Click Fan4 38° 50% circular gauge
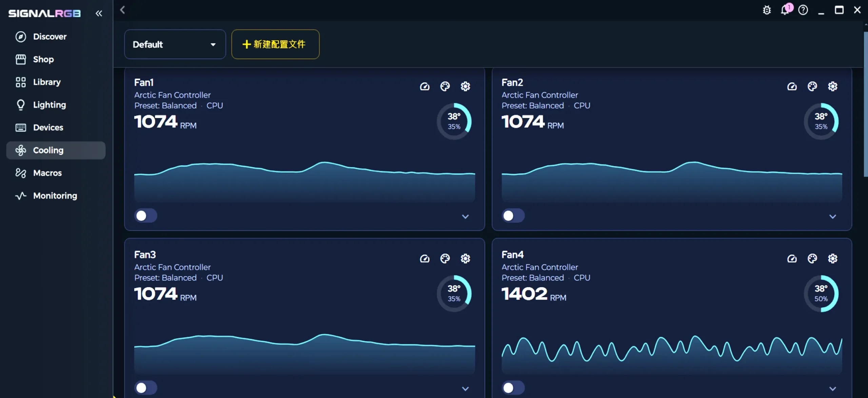Screen dimensions: 868x398 click(x=821, y=293)
